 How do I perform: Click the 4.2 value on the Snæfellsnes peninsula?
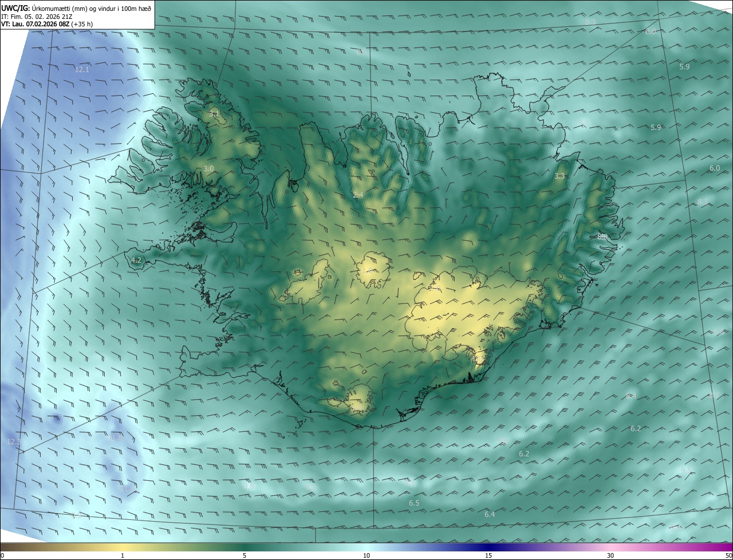pyautogui.click(x=136, y=261)
